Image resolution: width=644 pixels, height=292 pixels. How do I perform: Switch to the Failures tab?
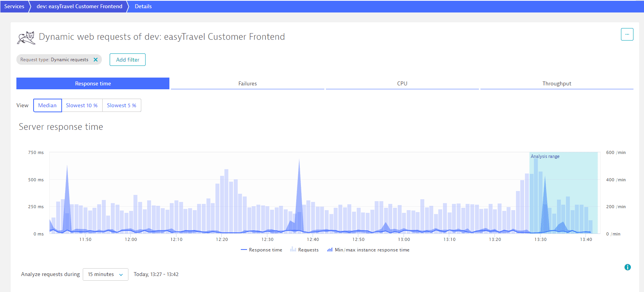point(247,83)
